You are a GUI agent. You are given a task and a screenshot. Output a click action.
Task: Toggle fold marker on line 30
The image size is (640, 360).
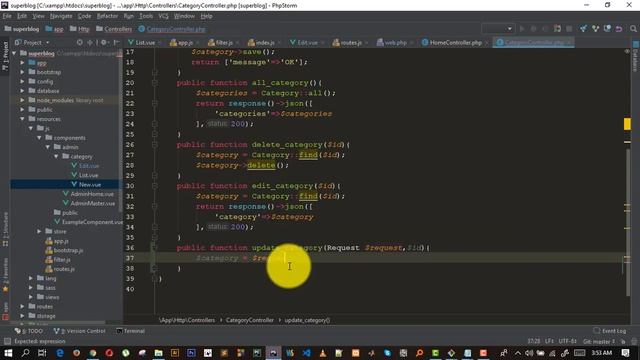pyautogui.click(x=155, y=186)
